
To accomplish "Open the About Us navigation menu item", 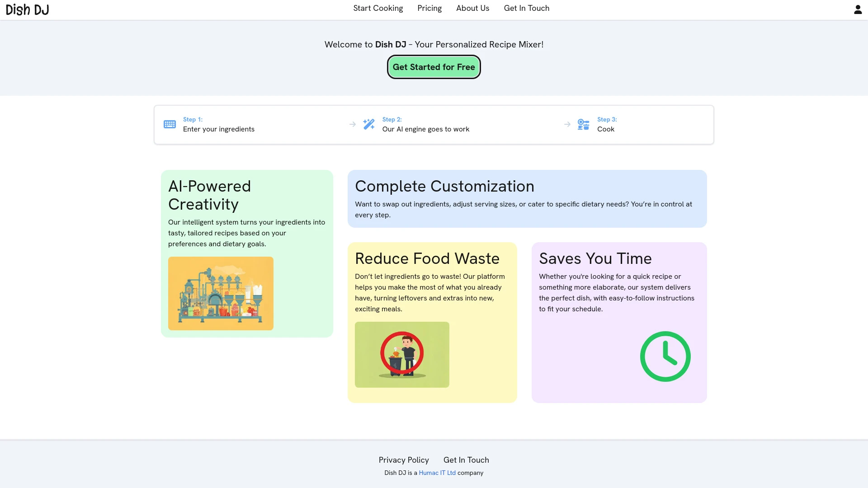I will [x=472, y=8].
